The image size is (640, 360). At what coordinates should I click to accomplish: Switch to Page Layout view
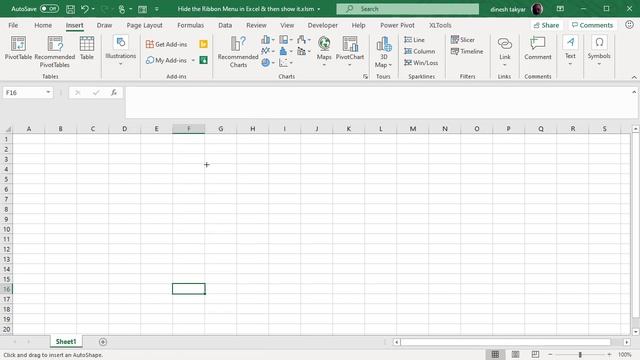coord(516,354)
